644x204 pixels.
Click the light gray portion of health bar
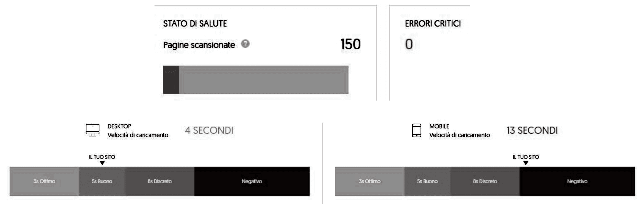pos(263,80)
